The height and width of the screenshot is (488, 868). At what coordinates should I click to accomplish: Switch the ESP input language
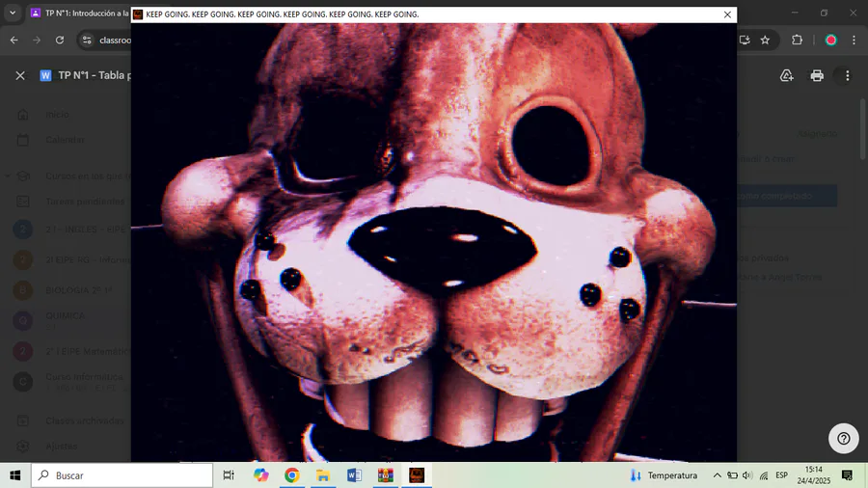(781, 475)
